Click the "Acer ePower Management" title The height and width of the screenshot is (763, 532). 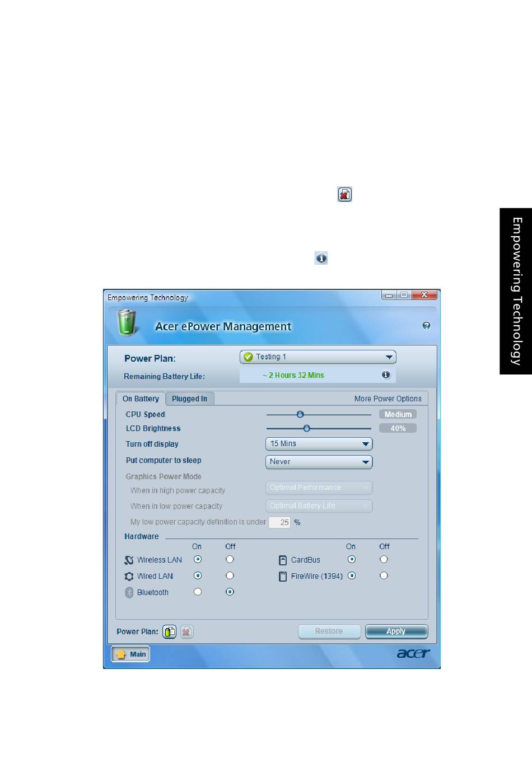(223, 326)
